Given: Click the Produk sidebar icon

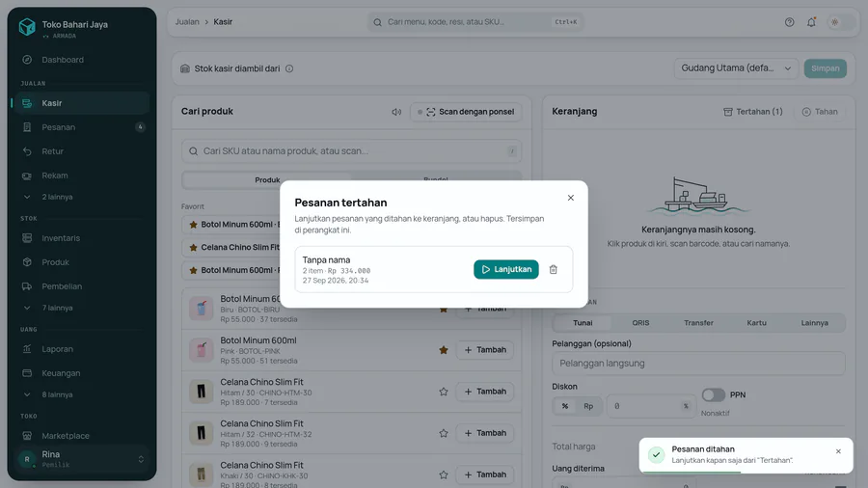Looking at the screenshot, I should click(27, 262).
